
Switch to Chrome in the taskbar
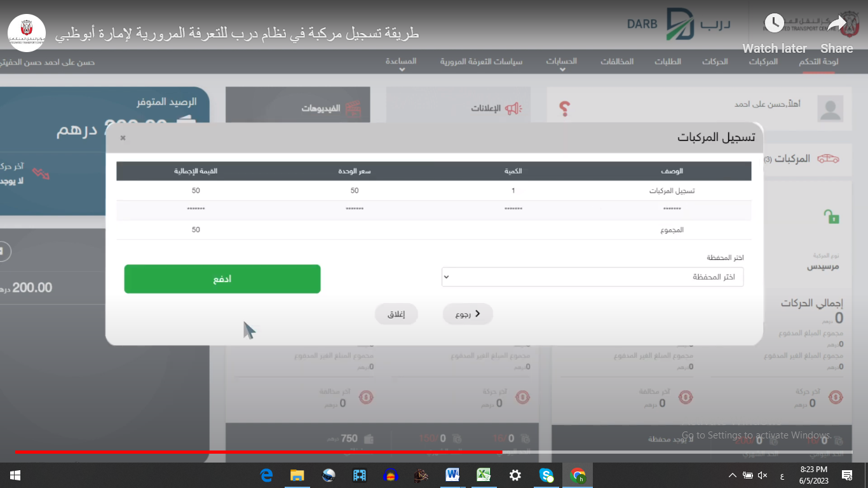578,475
